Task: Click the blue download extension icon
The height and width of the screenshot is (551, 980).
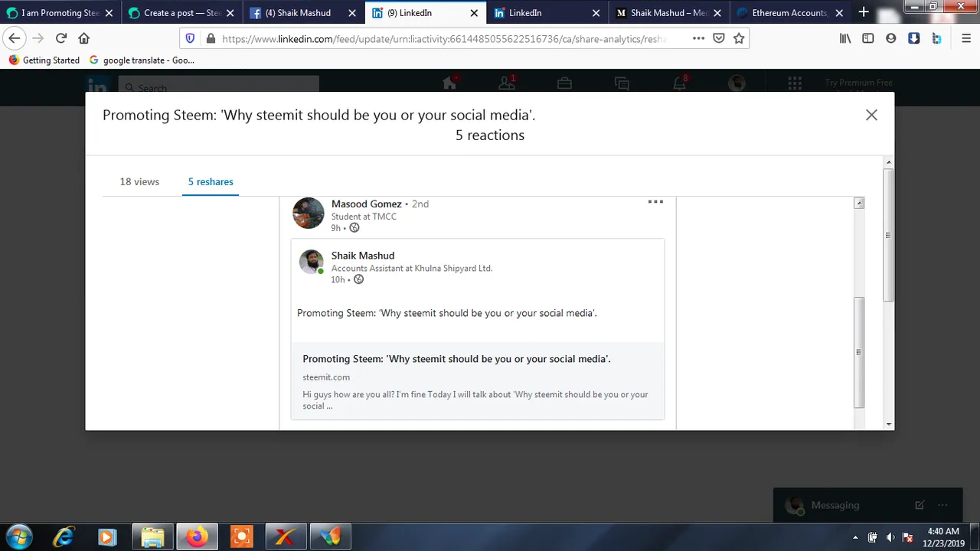Action: 914,38
